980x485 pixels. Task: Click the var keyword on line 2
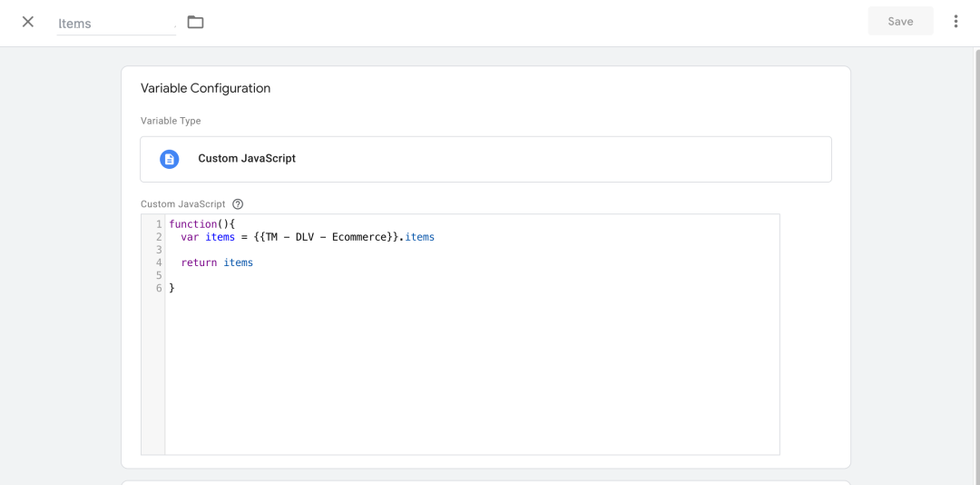click(x=190, y=237)
